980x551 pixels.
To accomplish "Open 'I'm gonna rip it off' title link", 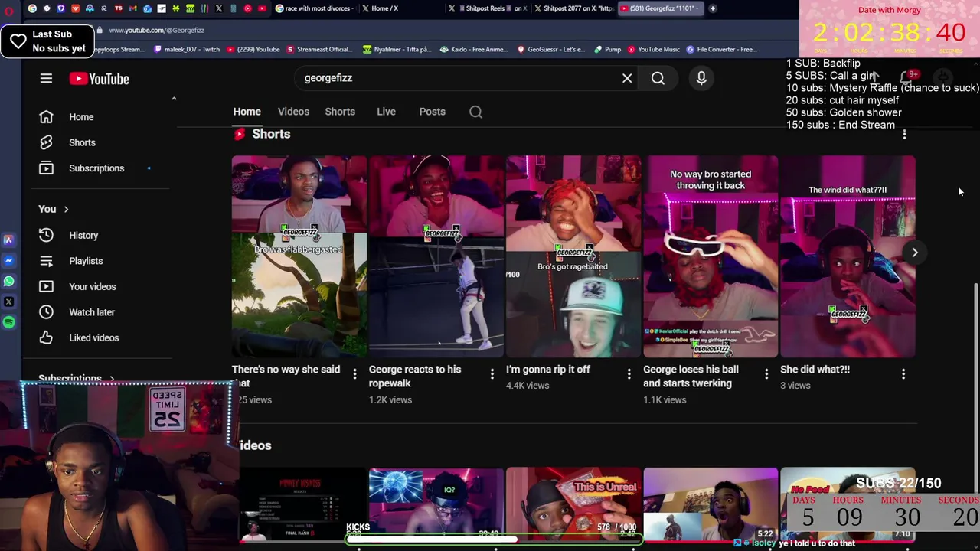I will click(x=548, y=370).
